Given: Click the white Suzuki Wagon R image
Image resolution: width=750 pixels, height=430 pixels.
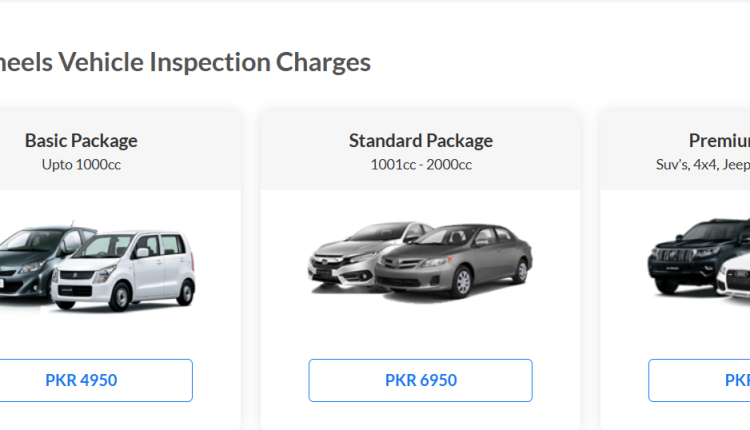Looking at the screenshot, I should click(x=123, y=271).
